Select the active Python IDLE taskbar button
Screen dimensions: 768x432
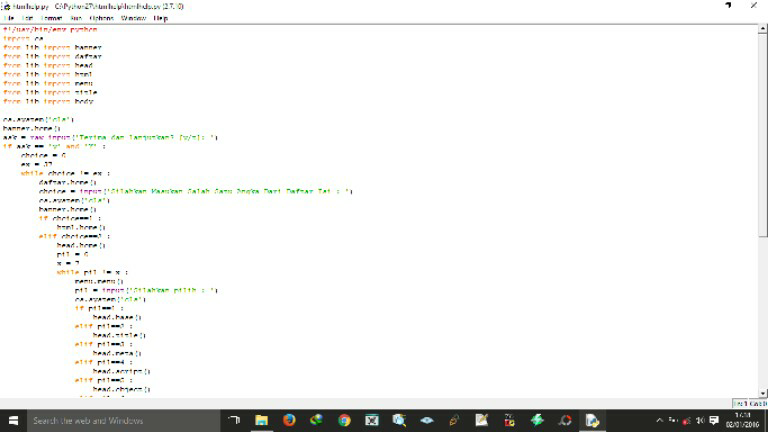(x=592, y=421)
